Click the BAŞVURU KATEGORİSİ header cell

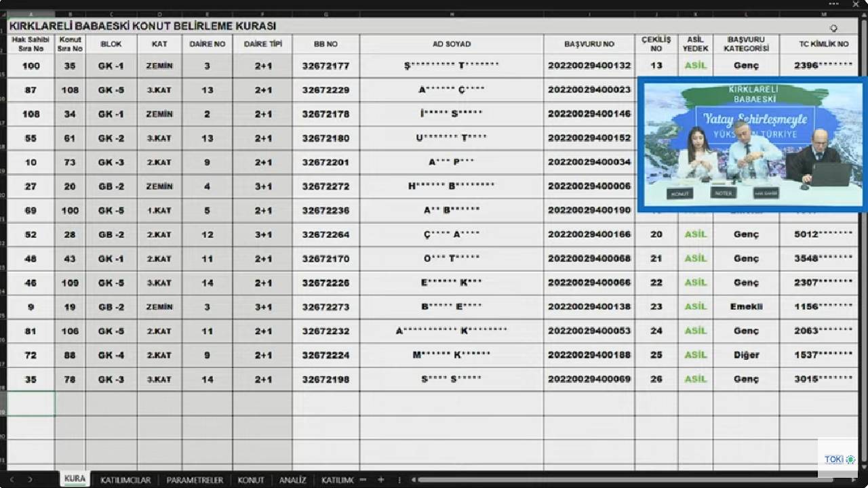(x=746, y=44)
